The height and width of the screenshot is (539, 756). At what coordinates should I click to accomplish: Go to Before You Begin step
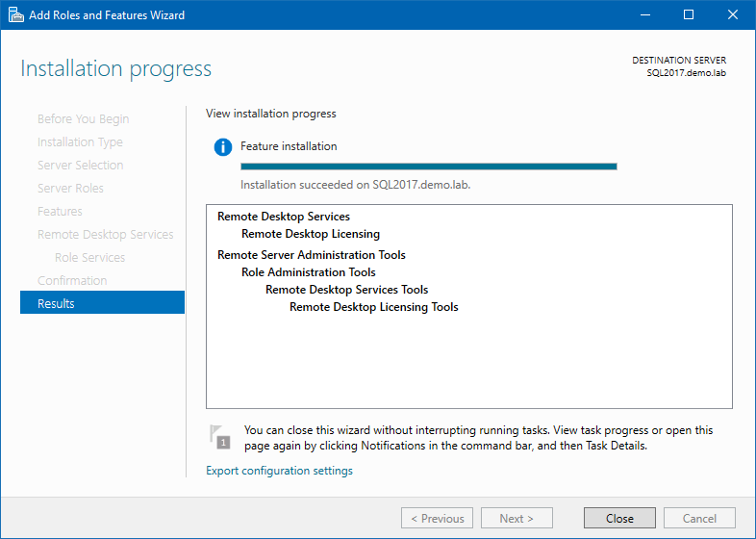pyautogui.click(x=83, y=118)
